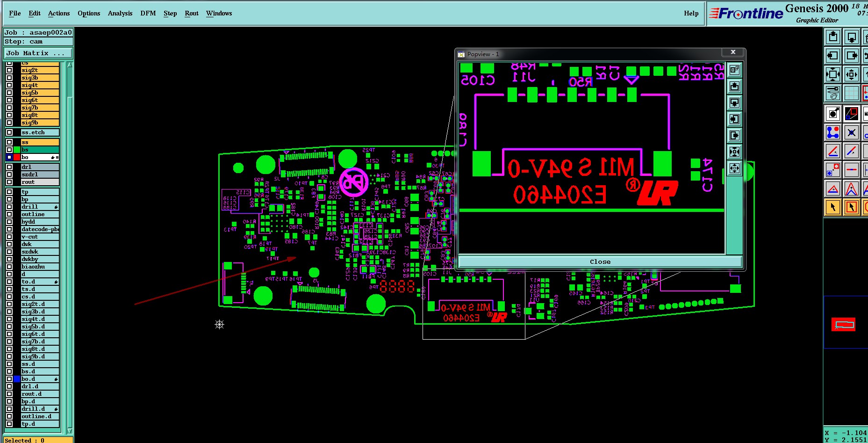Viewport: 868px width, 443px height.
Task: Toggle the checkbox for layer ss.etch
Action: [x=9, y=132]
